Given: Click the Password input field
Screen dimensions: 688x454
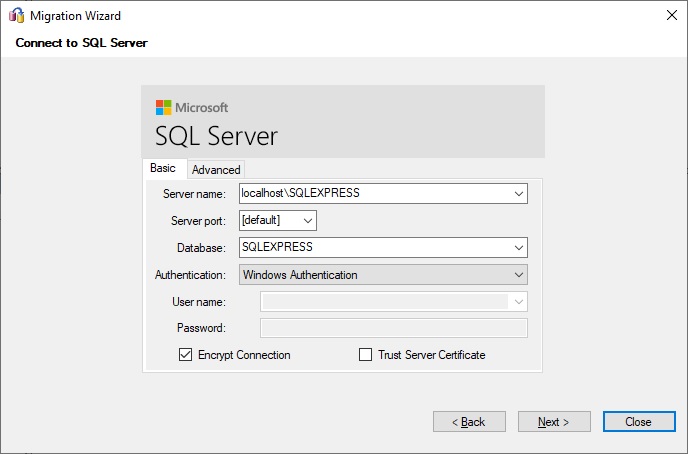Looking at the screenshot, I should click(394, 328).
